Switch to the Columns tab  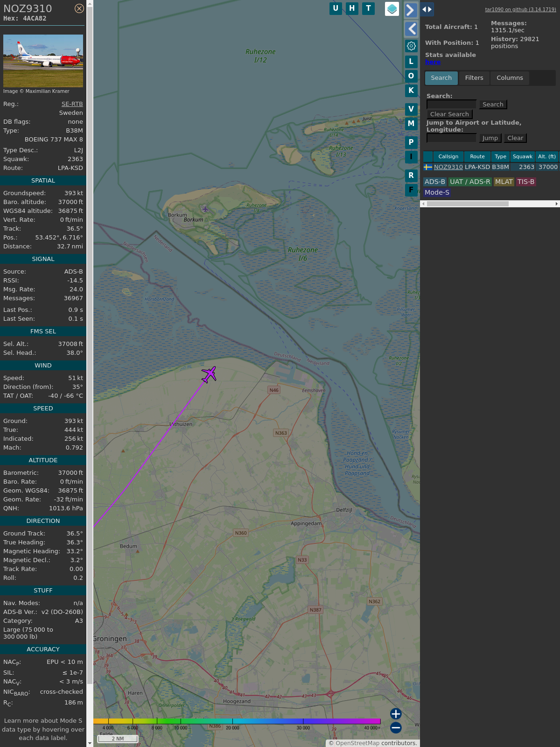510,78
